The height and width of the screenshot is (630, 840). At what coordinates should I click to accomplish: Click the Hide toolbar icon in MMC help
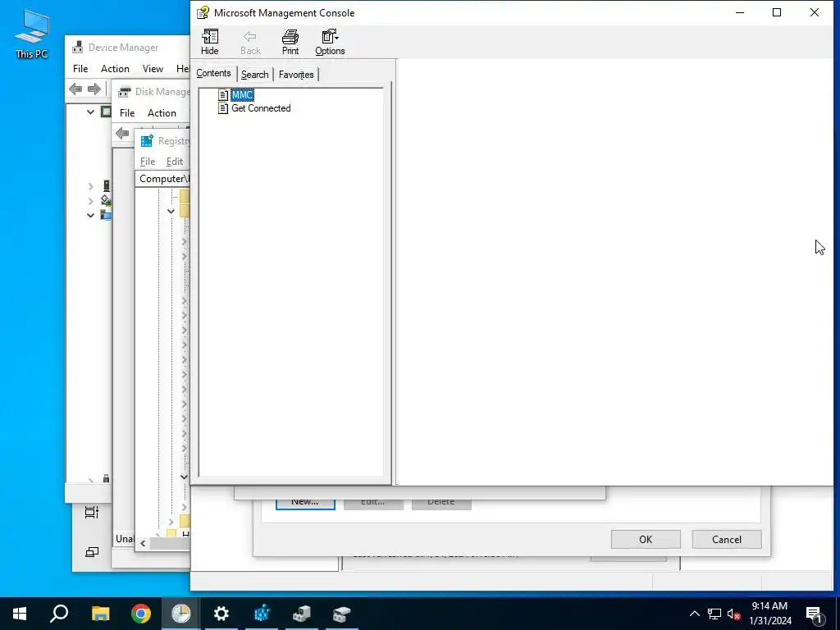coord(209,43)
